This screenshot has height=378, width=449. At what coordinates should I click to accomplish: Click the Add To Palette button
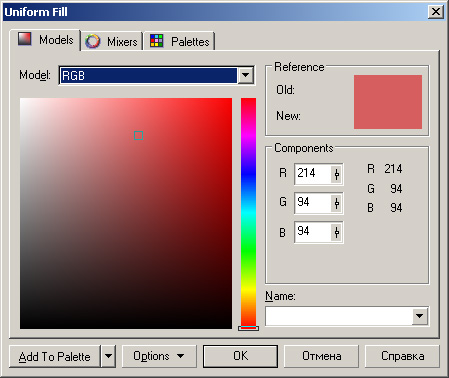pos(55,356)
